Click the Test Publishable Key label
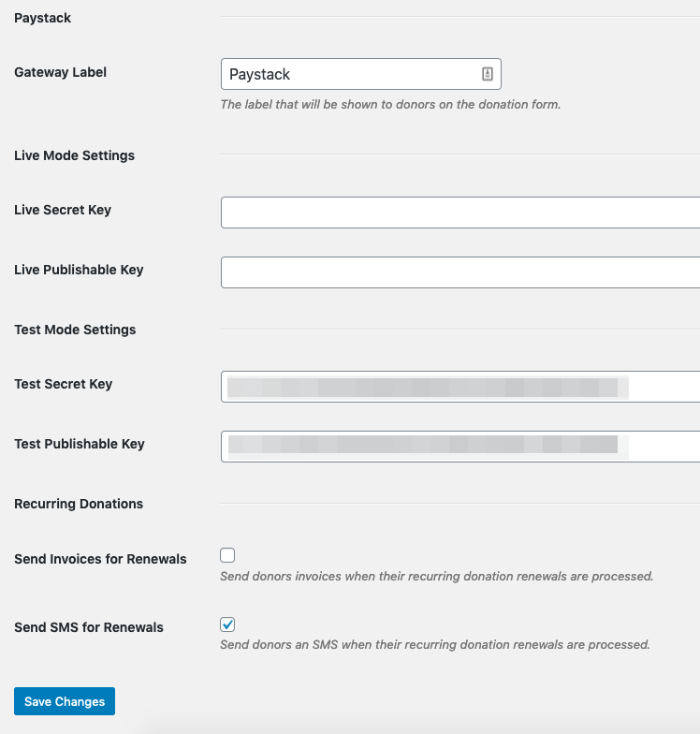The image size is (700, 734). point(80,444)
